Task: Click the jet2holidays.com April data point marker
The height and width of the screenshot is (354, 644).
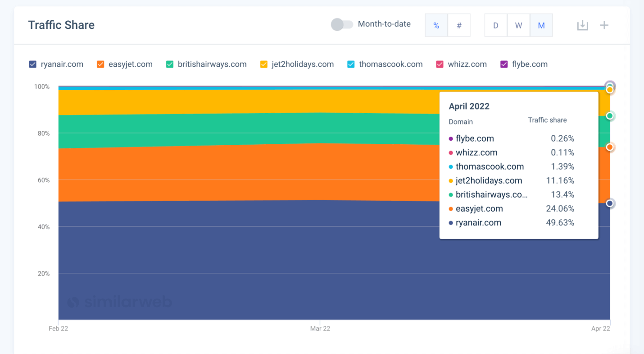Action: point(610,90)
